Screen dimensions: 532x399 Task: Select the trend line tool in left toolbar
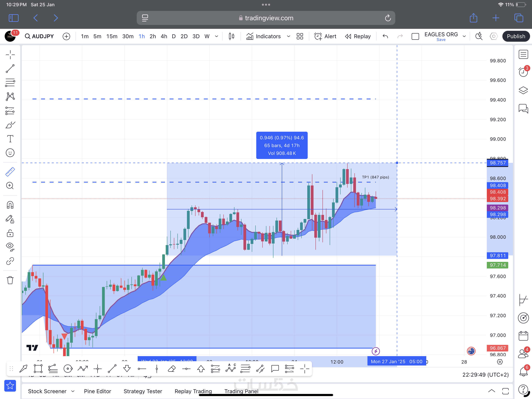coord(10,69)
